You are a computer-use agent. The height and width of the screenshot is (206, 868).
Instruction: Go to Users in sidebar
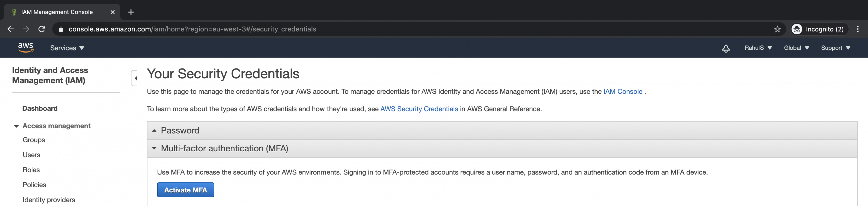(x=31, y=155)
